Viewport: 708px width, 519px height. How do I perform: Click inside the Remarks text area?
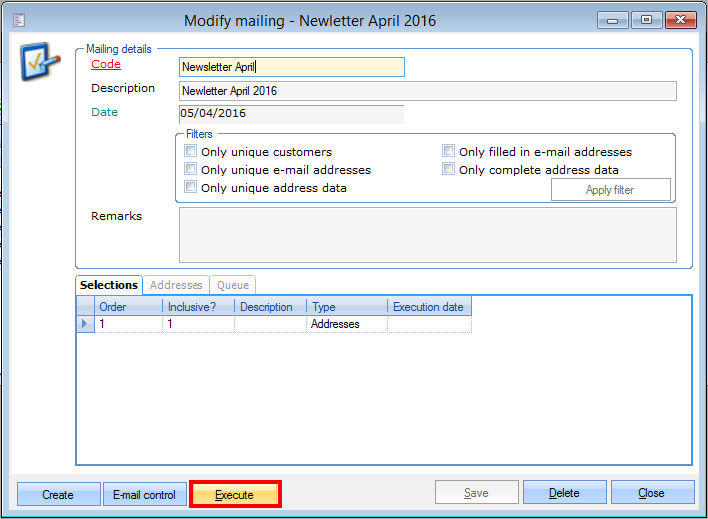pyautogui.click(x=427, y=234)
